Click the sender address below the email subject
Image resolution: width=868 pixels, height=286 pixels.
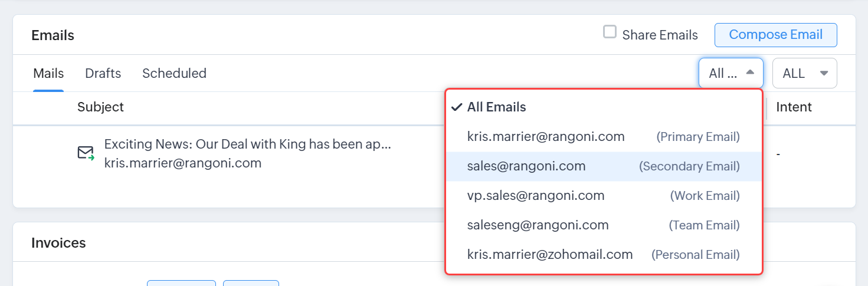click(182, 163)
